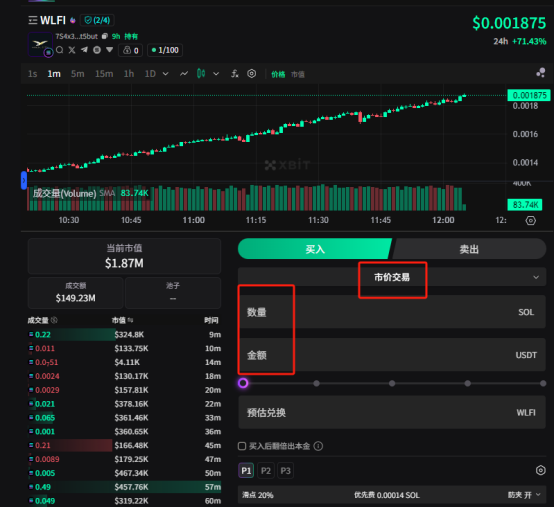Click the 当前市值 $1.87M card
The height and width of the screenshot is (508, 554).
(124, 256)
